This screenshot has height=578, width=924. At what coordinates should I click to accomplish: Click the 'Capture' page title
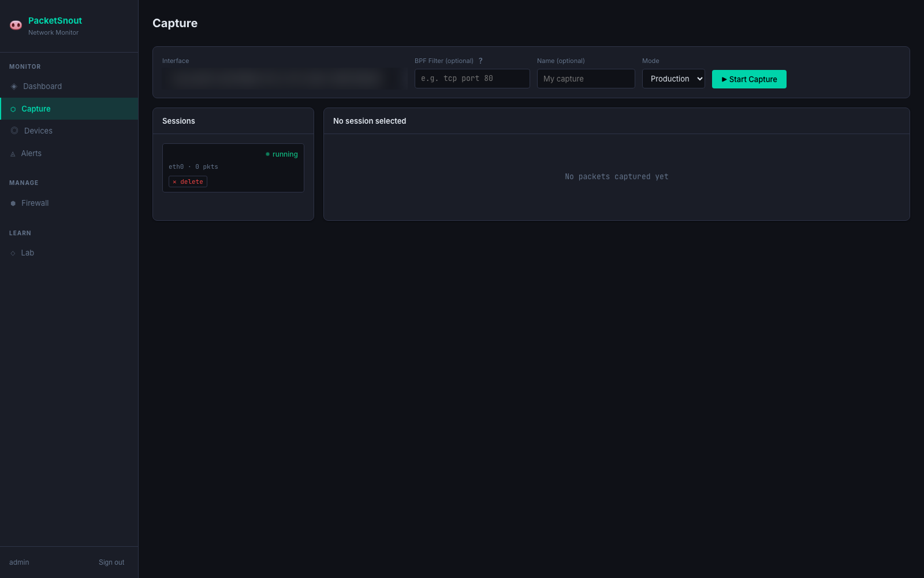[x=175, y=23]
